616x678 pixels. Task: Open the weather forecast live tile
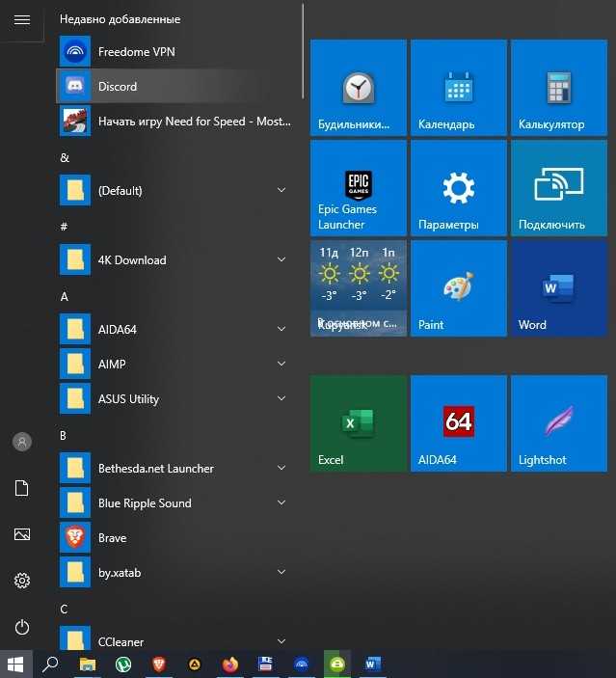(359, 288)
